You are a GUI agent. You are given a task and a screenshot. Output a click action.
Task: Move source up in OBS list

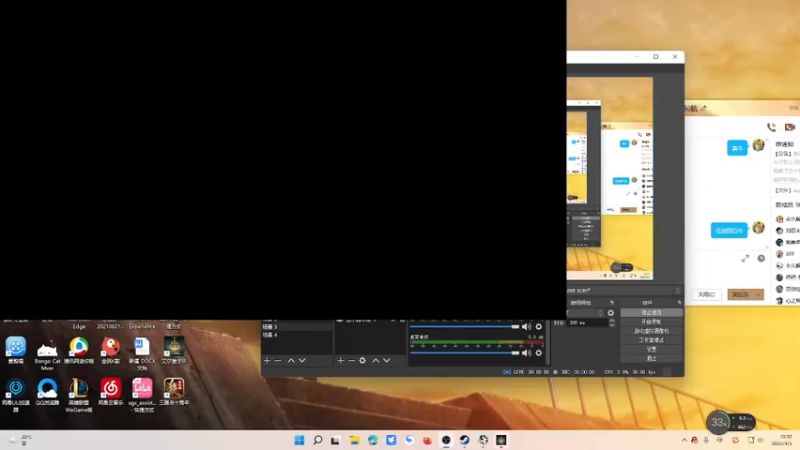click(x=376, y=360)
